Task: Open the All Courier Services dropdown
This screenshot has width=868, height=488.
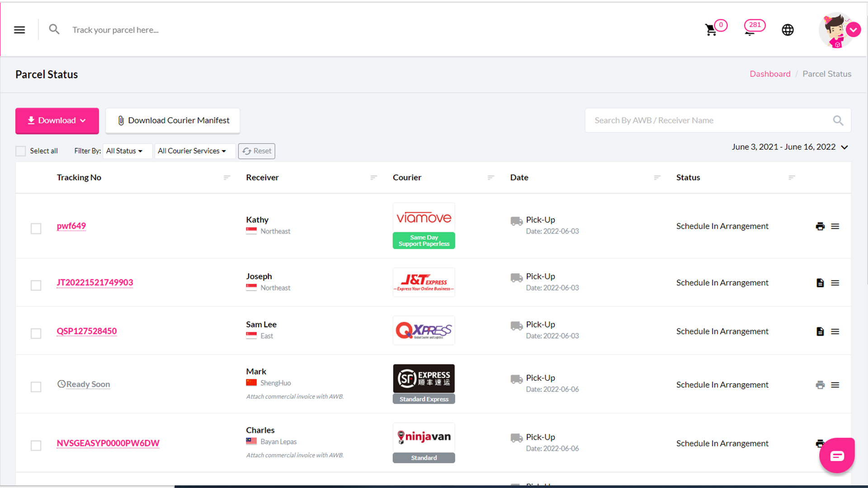Action: 192,151
